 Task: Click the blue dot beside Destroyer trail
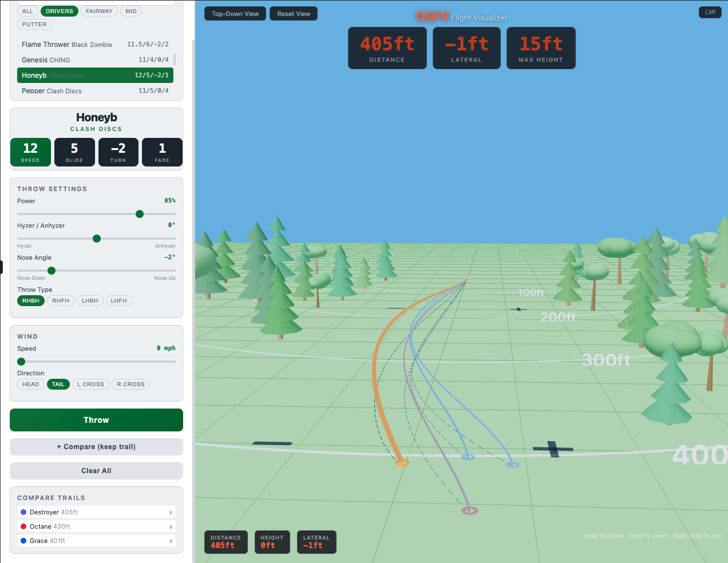(x=22, y=512)
